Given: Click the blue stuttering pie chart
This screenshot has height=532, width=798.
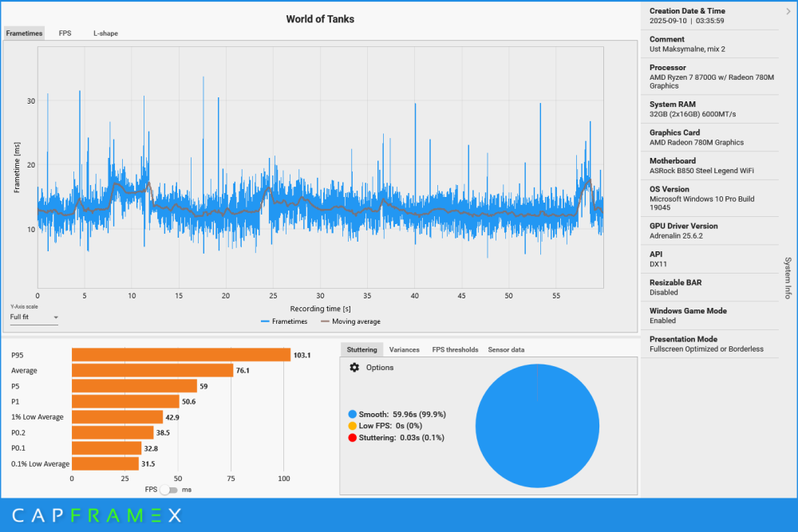Looking at the screenshot, I should [x=537, y=426].
